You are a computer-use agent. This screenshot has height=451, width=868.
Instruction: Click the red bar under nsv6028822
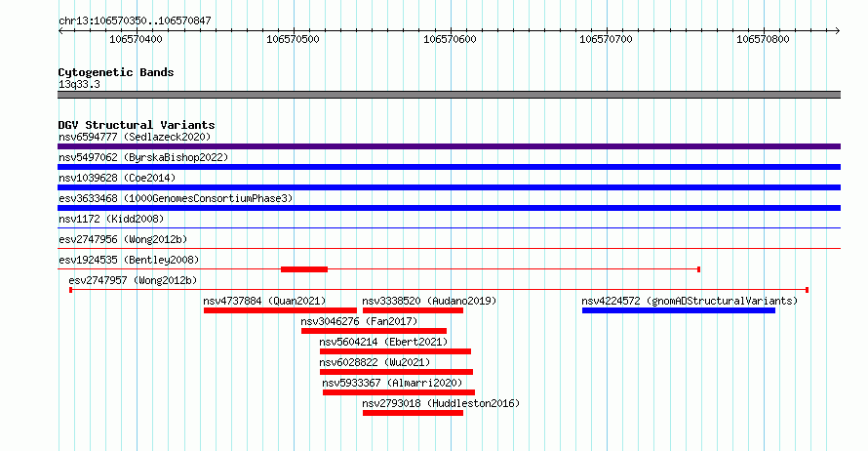[x=396, y=372]
